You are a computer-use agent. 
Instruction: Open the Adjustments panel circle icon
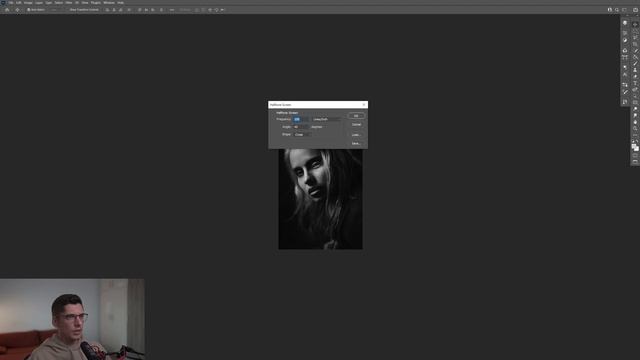(x=625, y=40)
